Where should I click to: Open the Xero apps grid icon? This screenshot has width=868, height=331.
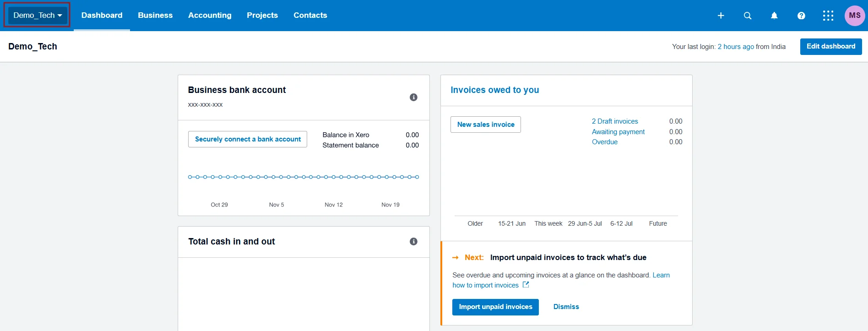[x=828, y=16]
